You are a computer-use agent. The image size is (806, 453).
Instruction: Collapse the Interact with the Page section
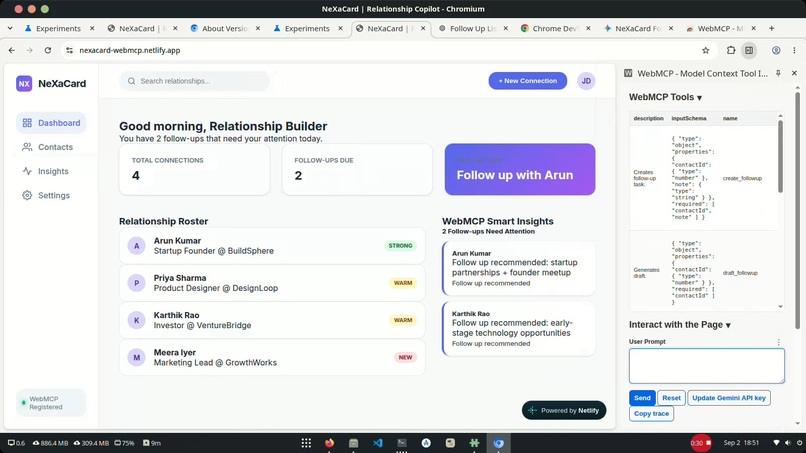click(680, 325)
